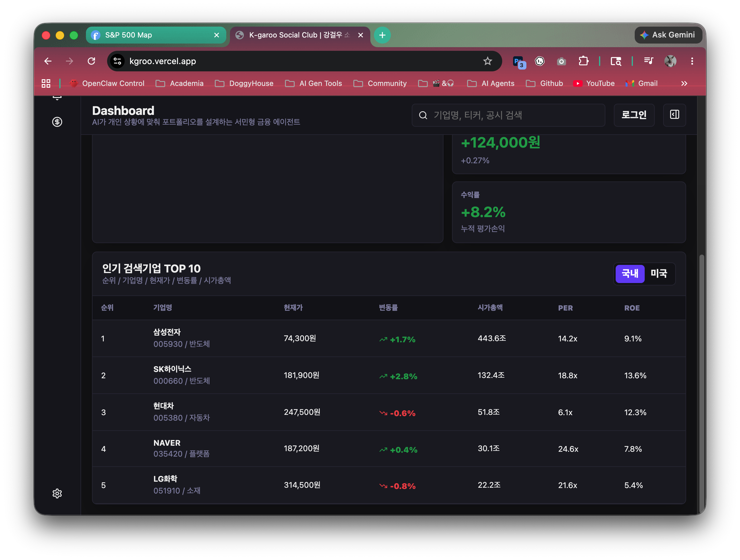
Task: Open Academia bookmark folder
Action: point(180,83)
